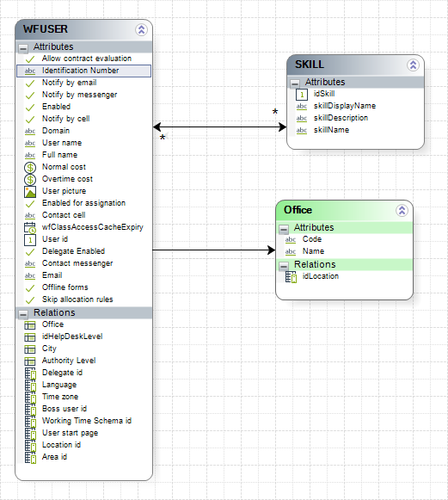Click the currency icon beside Normal cost
Screen dimensions: 448x500
pos(30,168)
